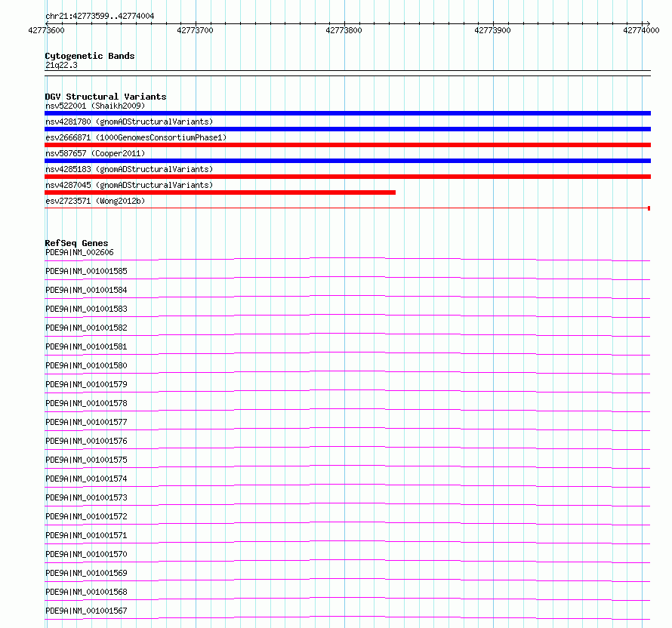Open transcript PDE9A|NM_001001578
The height and width of the screenshot is (628, 672).
pyautogui.click(x=86, y=403)
